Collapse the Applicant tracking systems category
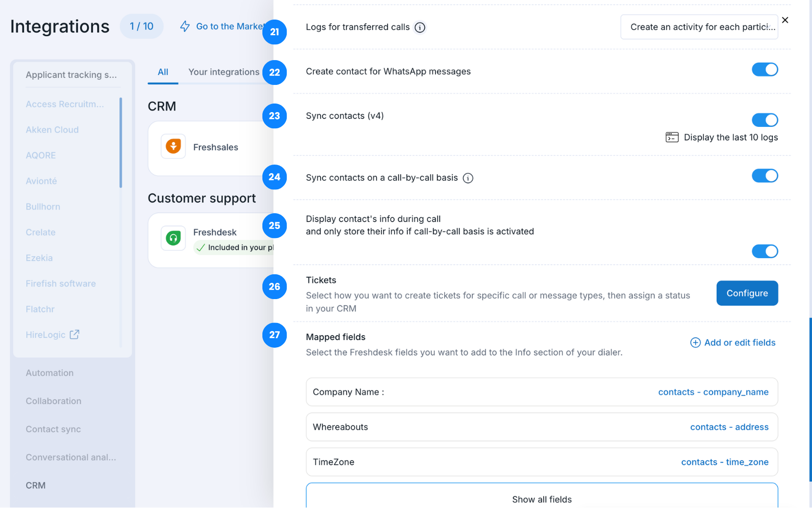812x508 pixels. [71, 75]
